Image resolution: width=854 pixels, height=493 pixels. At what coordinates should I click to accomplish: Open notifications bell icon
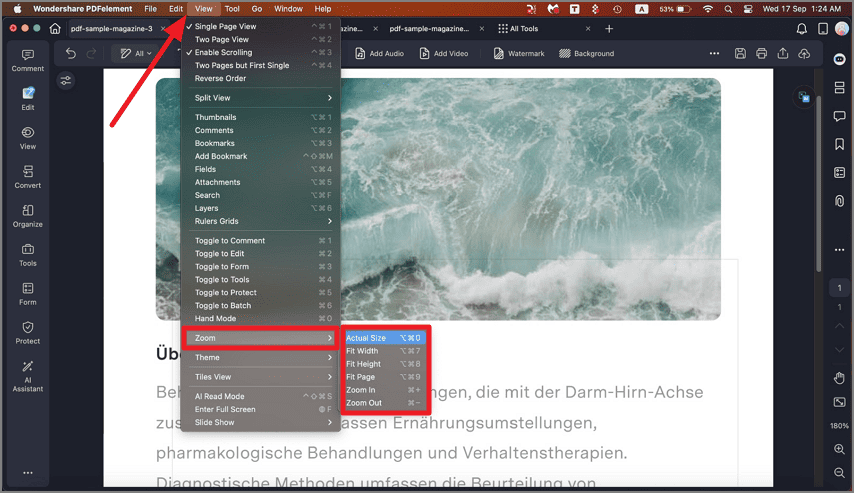click(802, 28)
